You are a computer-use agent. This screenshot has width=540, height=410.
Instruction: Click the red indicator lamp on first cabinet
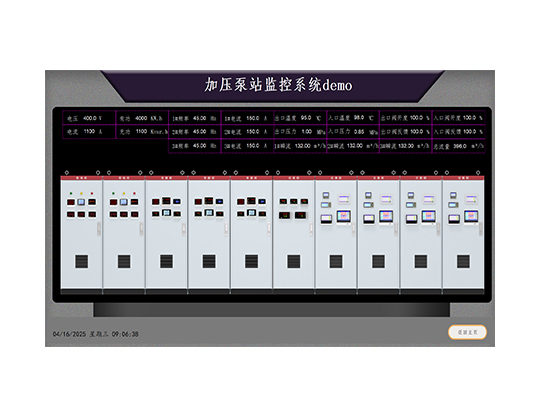coord(92,193)
